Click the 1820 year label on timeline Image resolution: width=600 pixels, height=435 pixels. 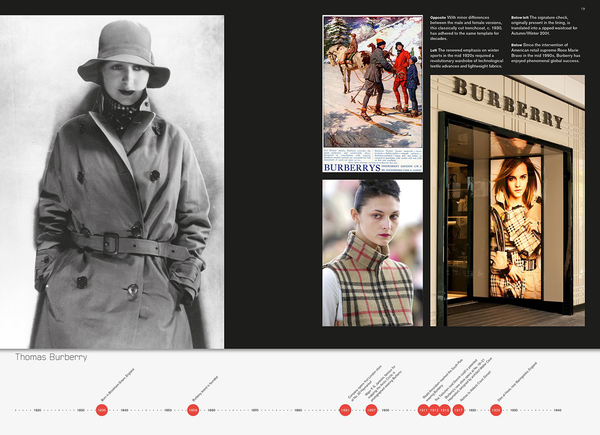37,410
